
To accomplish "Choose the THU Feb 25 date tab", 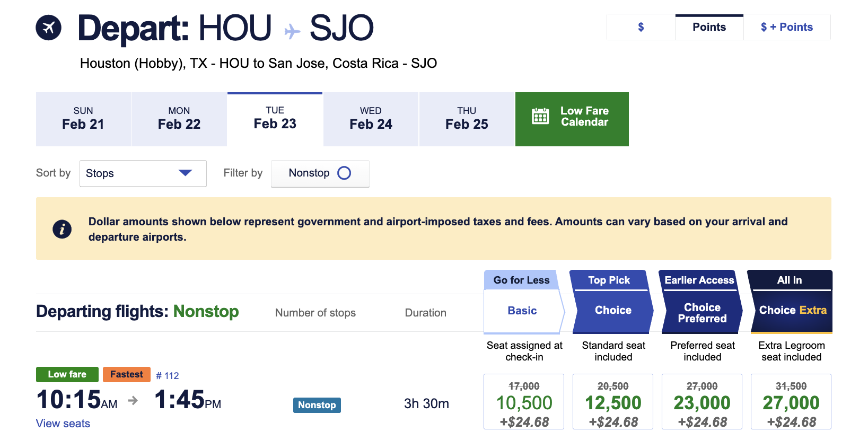I will point(467,119).
